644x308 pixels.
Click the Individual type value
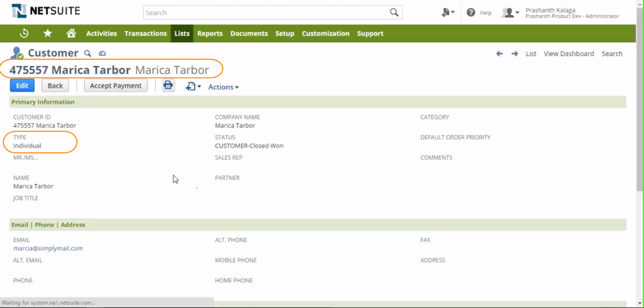click(27, 146)
